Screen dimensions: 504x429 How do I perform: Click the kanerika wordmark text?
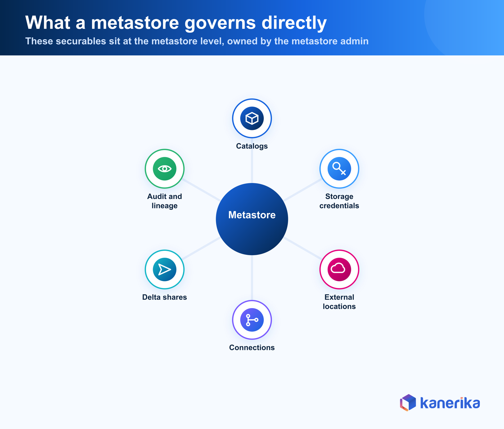450,403
